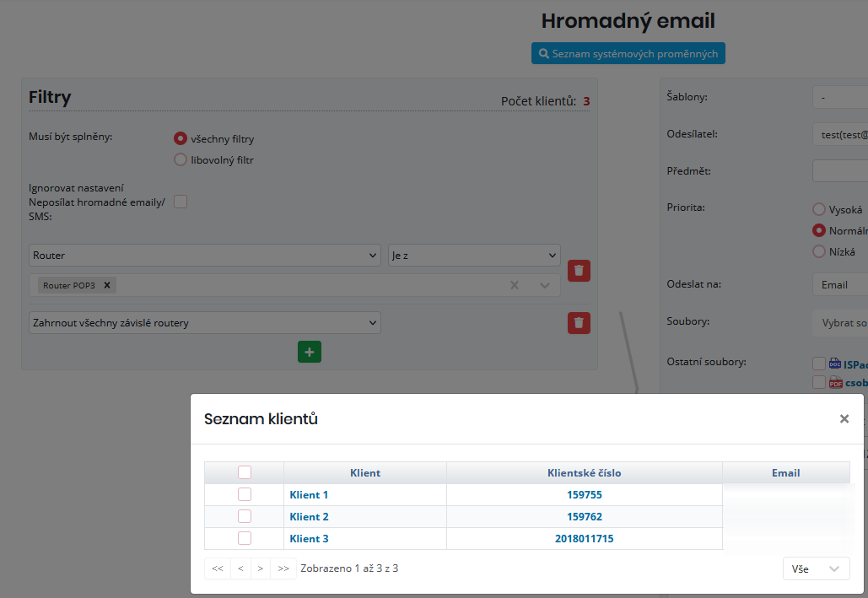
Task: Open client number 159755 link
Action: tap(584, 494)
